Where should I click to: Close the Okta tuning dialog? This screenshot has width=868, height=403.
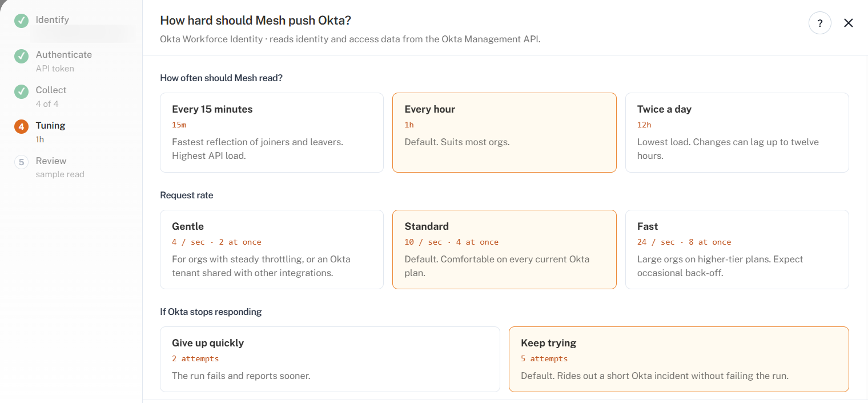point(849,23)
